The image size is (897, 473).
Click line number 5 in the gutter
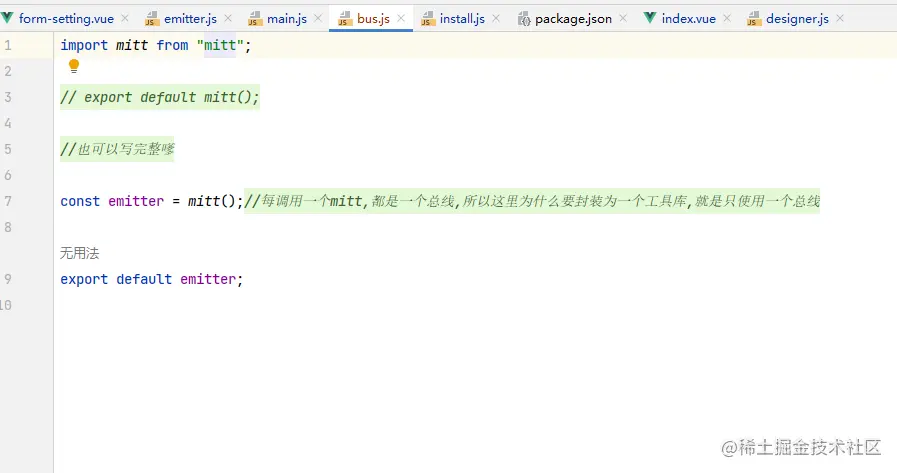point(8,149)
